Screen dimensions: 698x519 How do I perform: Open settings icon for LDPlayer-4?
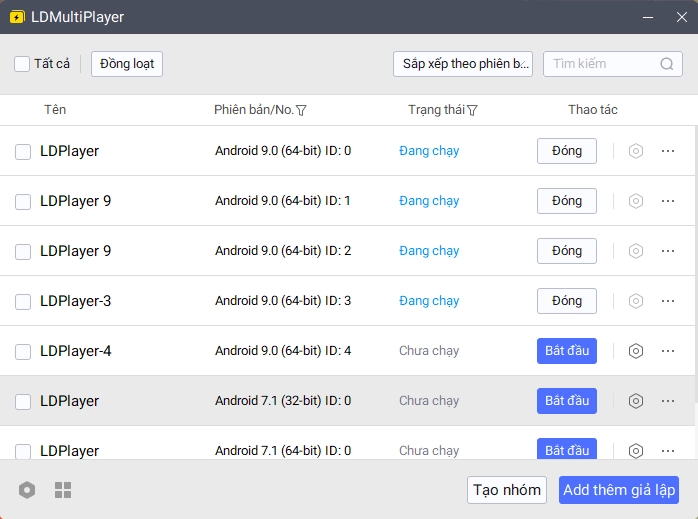[636, 351]
